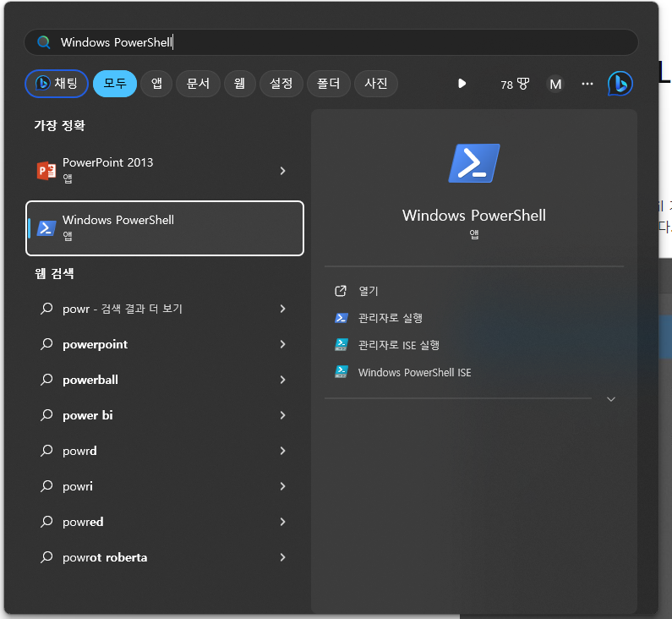Image resolution: width=672 pixels, height=619 pixels.
Task: Expand the power bi suggestion chevron
Action: [x=282, y=415]
